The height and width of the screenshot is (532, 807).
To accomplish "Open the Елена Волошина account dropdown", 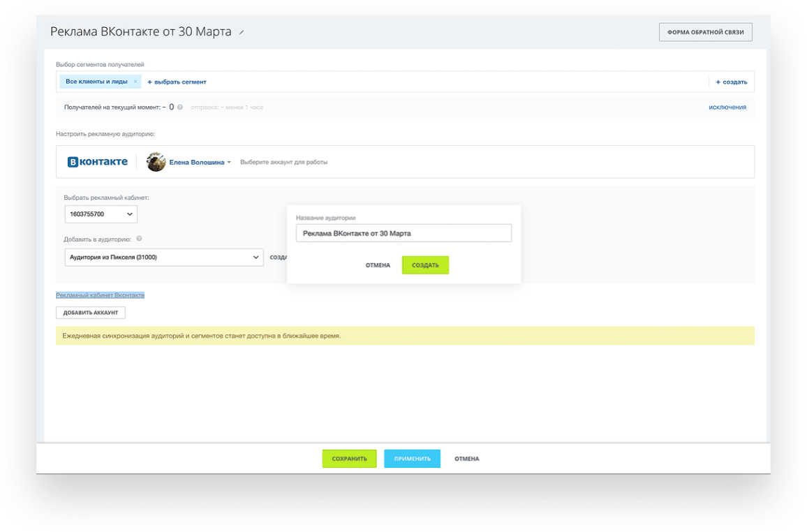I will tap(200, 162).
